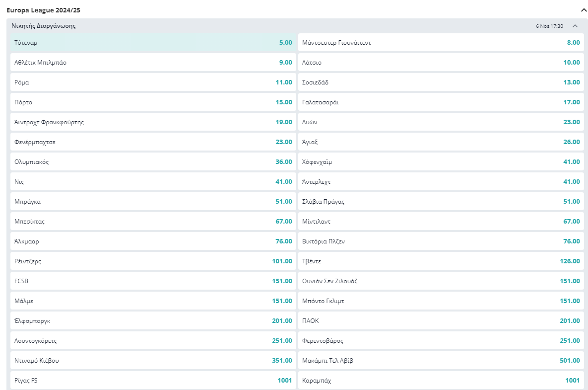Choose Λάτσιο odds 10.00
The height and width of the screenshot is (390, 588).
coord(441,62)
